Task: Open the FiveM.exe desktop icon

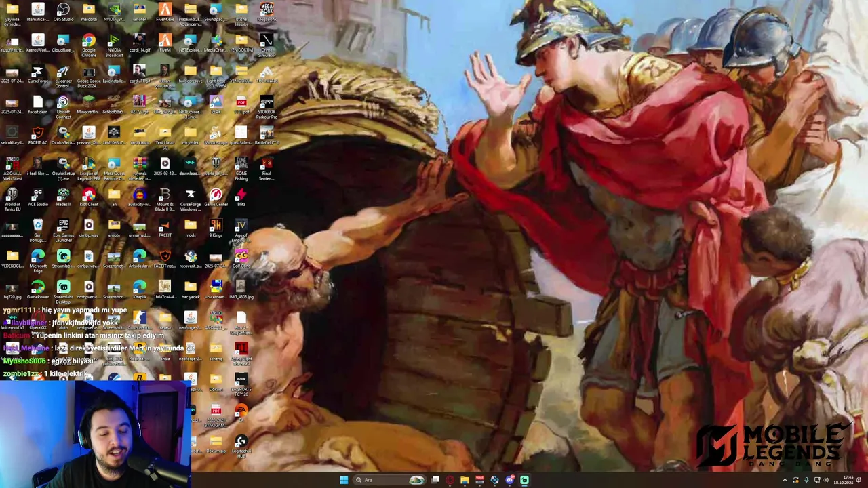Action: pos(165,12)
